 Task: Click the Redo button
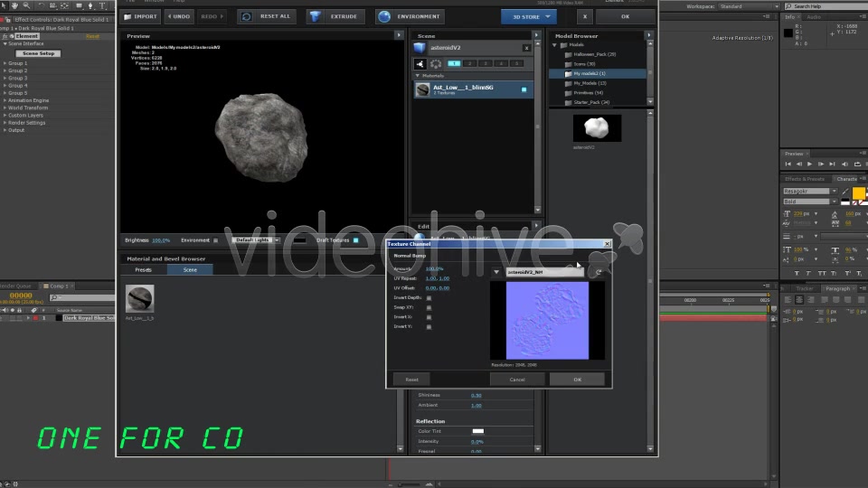(x=212, y=16)
